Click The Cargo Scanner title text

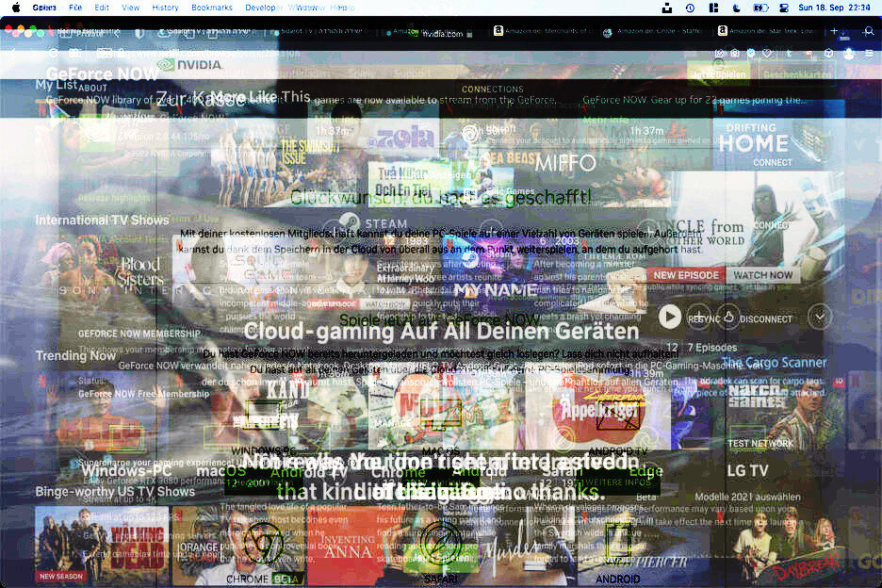click(774, 362)
